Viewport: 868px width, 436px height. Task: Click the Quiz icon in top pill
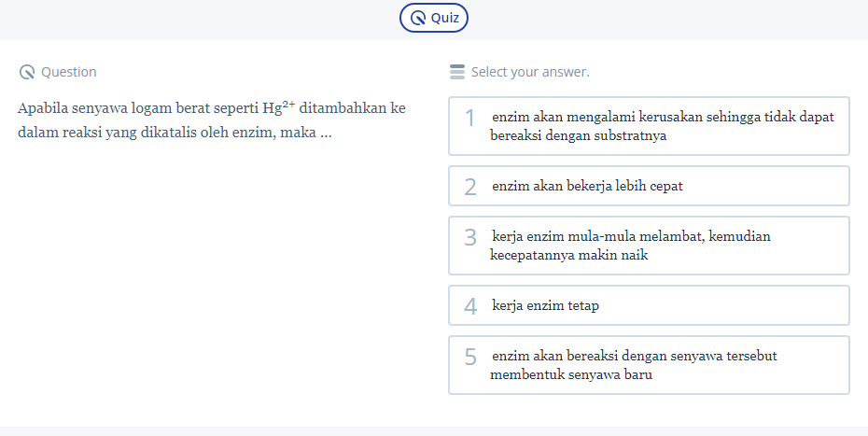418,18
